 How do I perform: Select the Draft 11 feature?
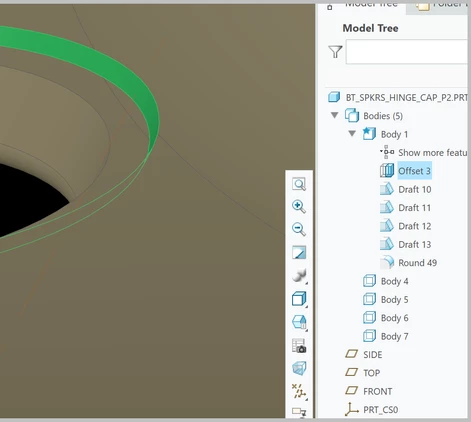coord(414,208)
